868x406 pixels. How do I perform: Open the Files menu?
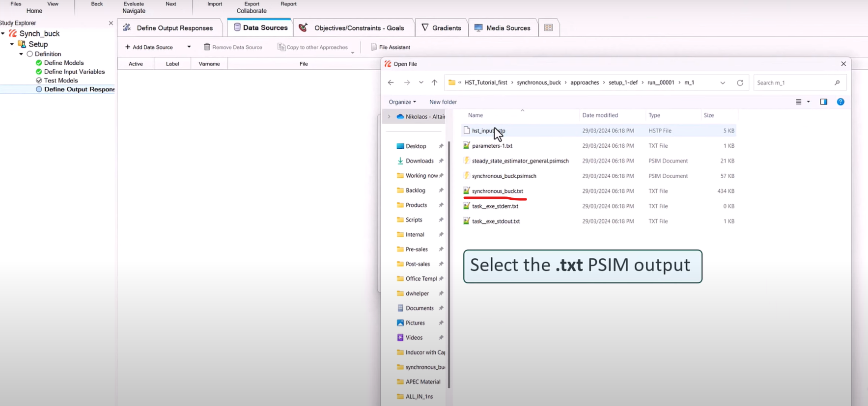click(x=16, y=4)
